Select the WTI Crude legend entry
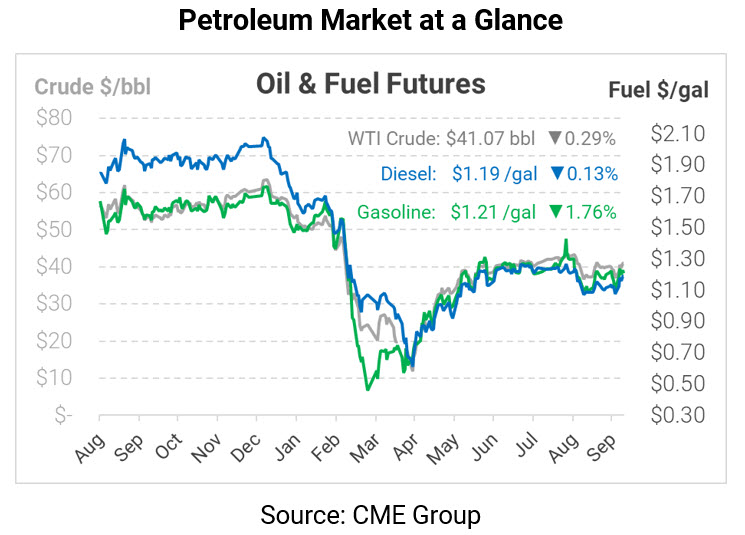 tap(394, 139)
